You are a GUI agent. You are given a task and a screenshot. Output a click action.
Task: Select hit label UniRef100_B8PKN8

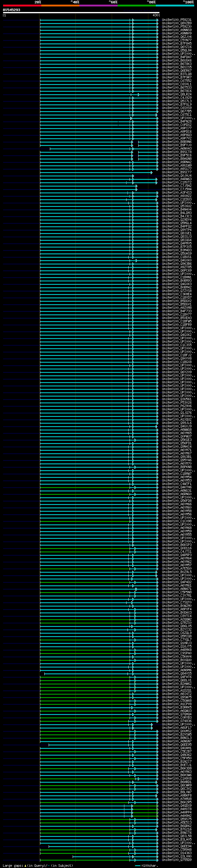pos(177,467)
